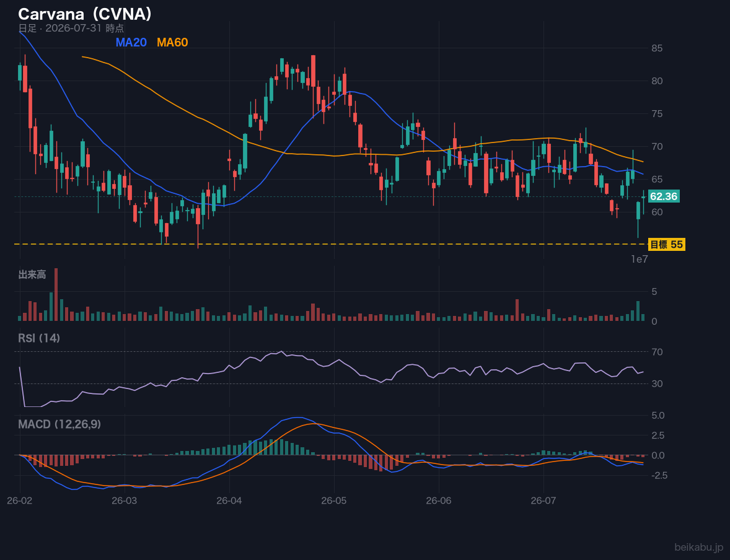The image size is (730, 560).
Task: Select the MA60 legend label
Action: coord(172,42)
